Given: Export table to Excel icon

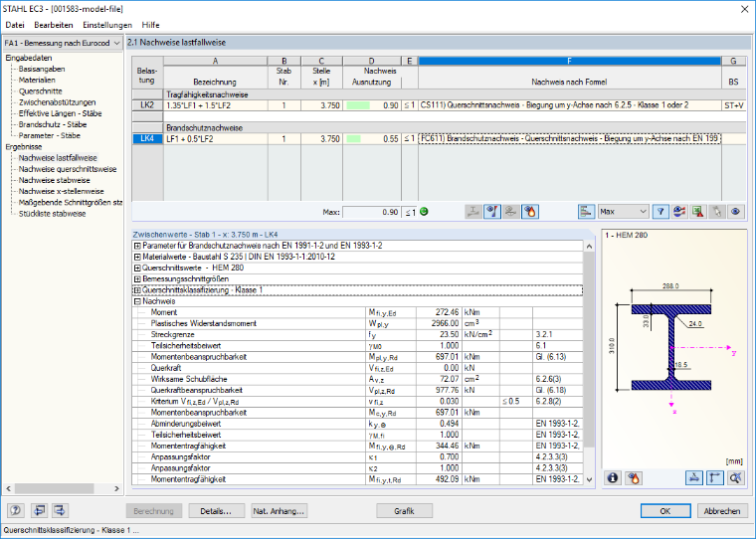Looking at the screenshot, I should click(698, 211).
